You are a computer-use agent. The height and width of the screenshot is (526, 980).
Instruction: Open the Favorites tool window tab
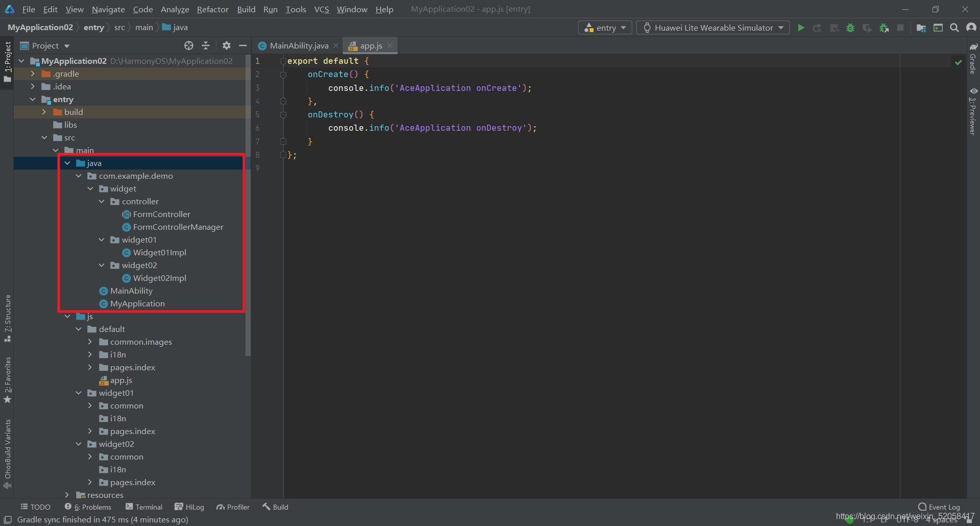(8, 379)
